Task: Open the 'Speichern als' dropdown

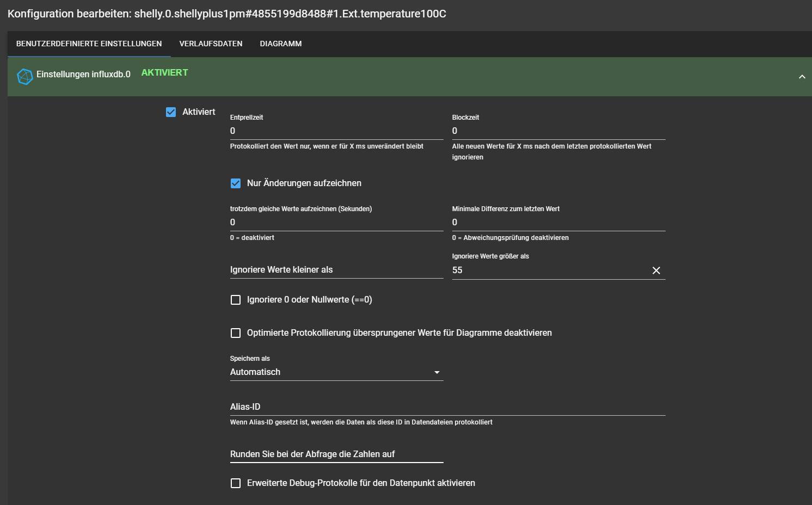Action: [x=336, y=372]
